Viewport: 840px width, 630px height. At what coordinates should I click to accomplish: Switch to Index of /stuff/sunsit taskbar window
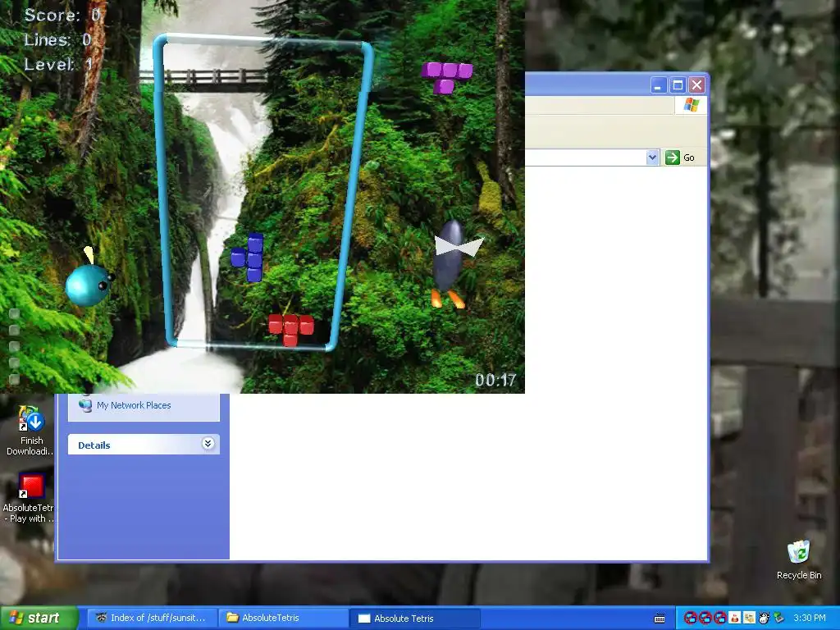click(151, 618)
